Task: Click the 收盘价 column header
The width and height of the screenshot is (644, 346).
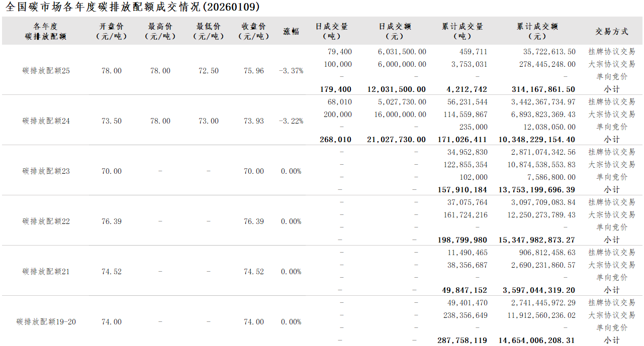Action: tap(253, 31)
